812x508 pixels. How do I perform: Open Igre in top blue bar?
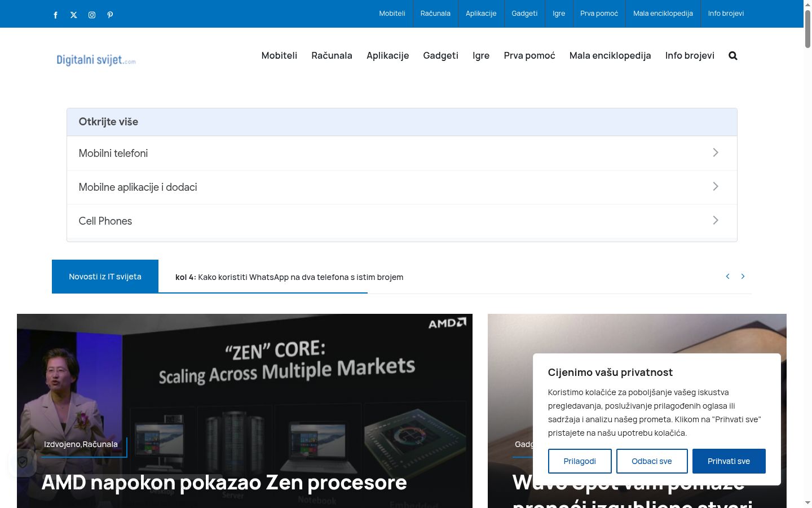point(559,14)
